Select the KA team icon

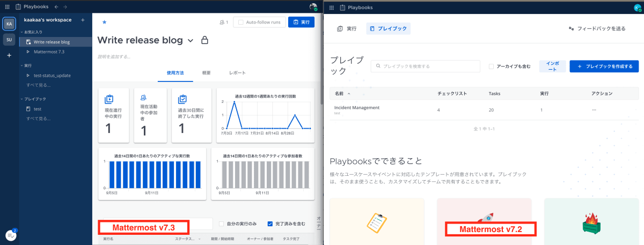(x=9, y=24)
